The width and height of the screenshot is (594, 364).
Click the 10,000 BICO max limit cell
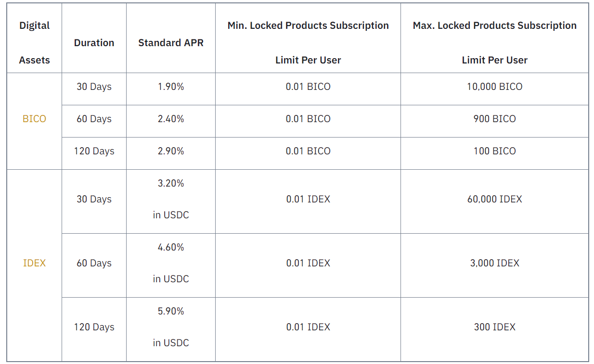(x=494, y=87)
